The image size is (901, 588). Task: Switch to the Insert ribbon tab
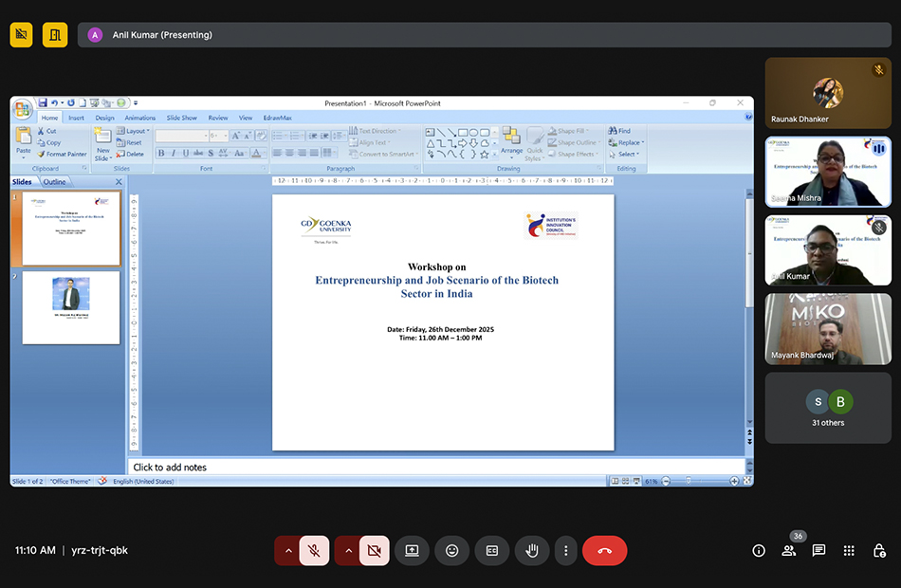(76, 117)
